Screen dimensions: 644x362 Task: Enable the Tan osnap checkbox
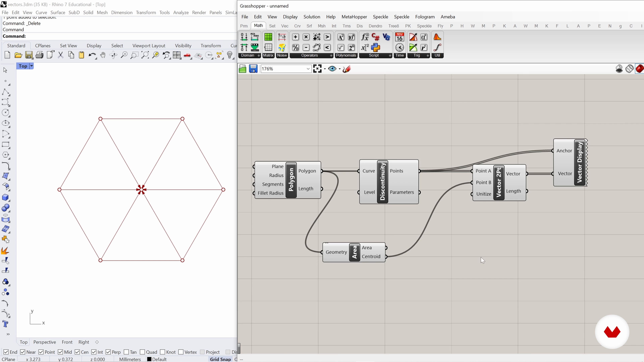pos(126,352)
